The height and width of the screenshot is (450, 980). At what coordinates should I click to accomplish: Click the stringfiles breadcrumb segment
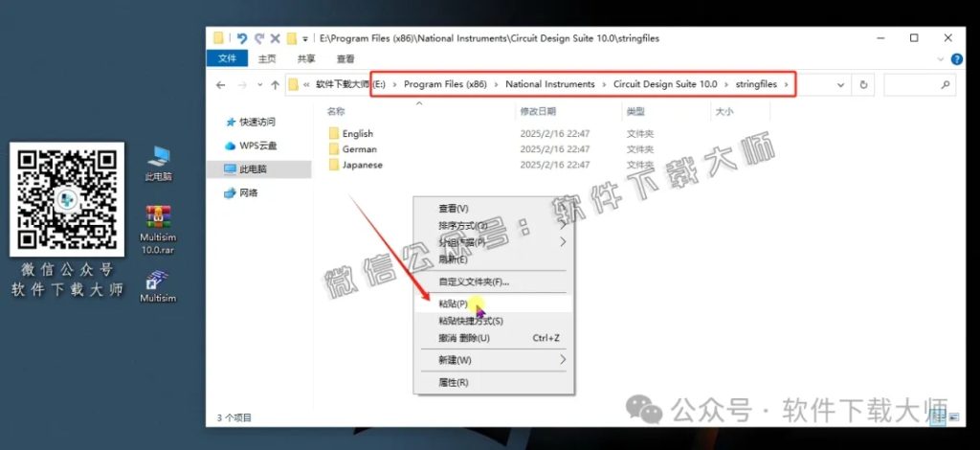(756, 83)
